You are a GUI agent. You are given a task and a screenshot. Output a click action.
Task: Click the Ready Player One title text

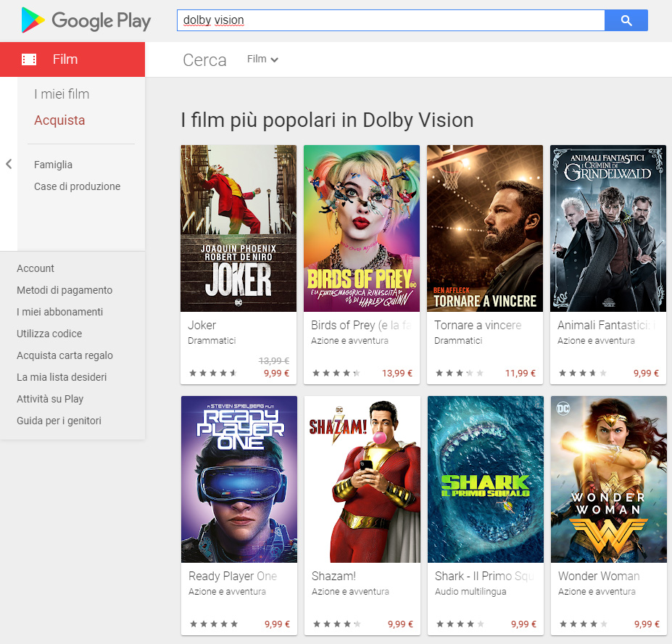(x=233, y=576)
